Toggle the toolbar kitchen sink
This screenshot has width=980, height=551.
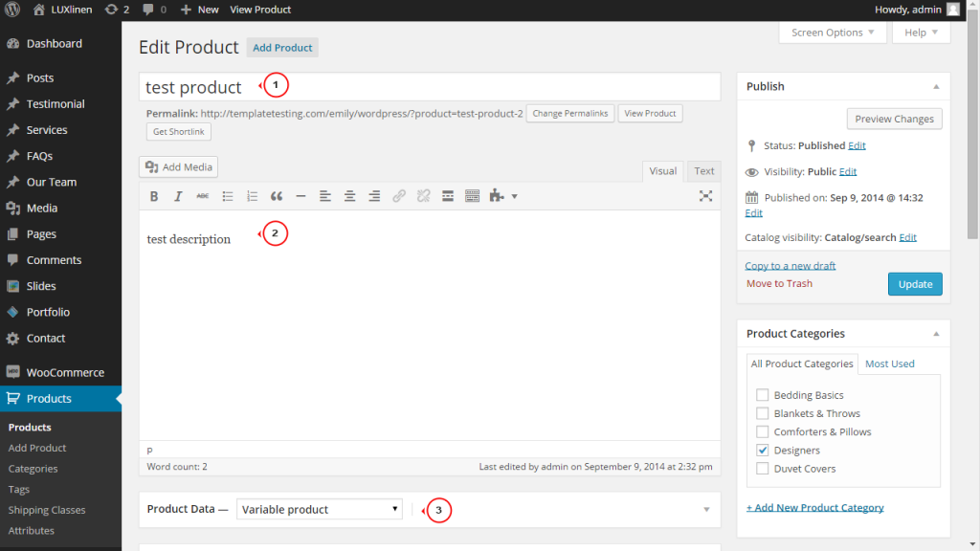tap(473, 196)
